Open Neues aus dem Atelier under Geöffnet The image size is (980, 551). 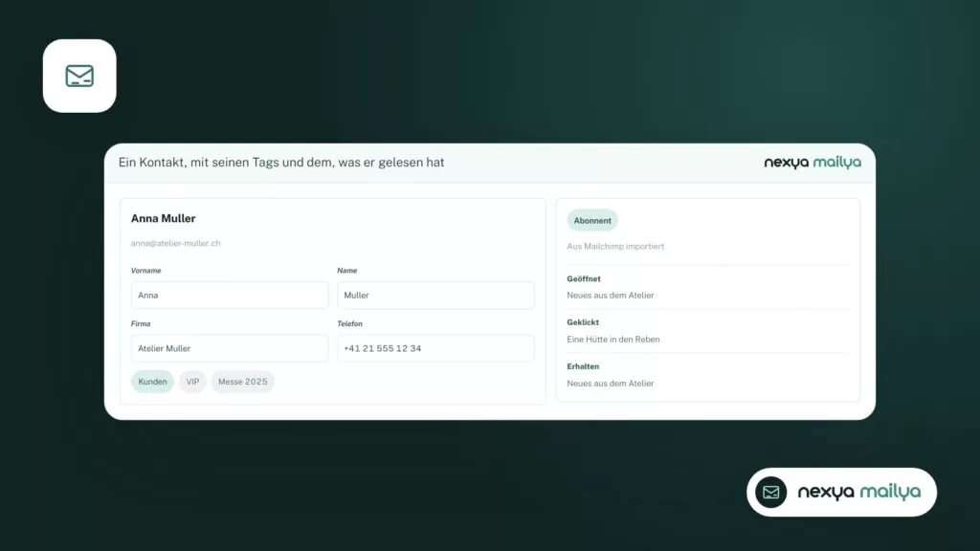point(610,296)
